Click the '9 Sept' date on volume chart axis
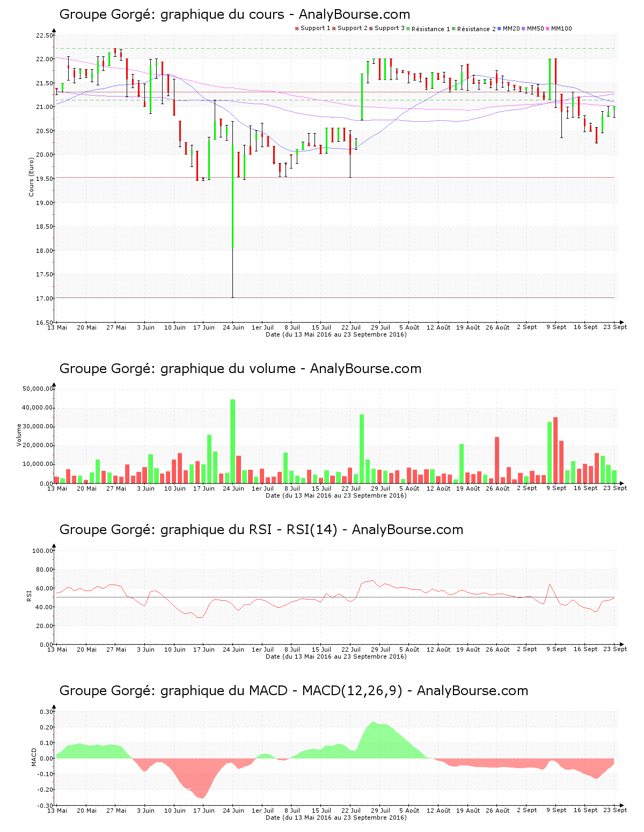Screen dimensions: 644x832 click(557, 488)
